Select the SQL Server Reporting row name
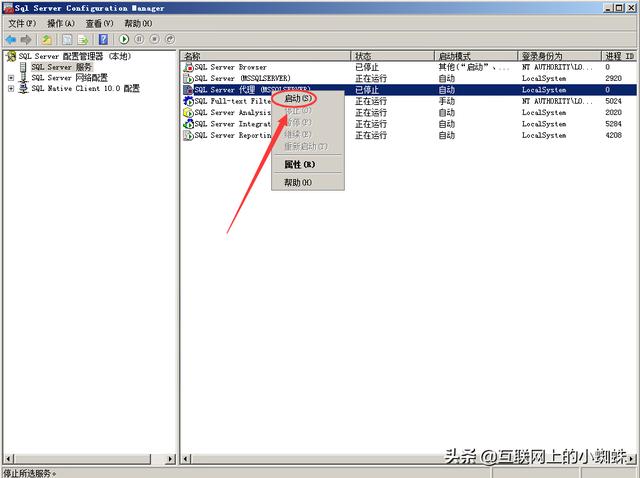640x478 pixels. coord(233,135)
